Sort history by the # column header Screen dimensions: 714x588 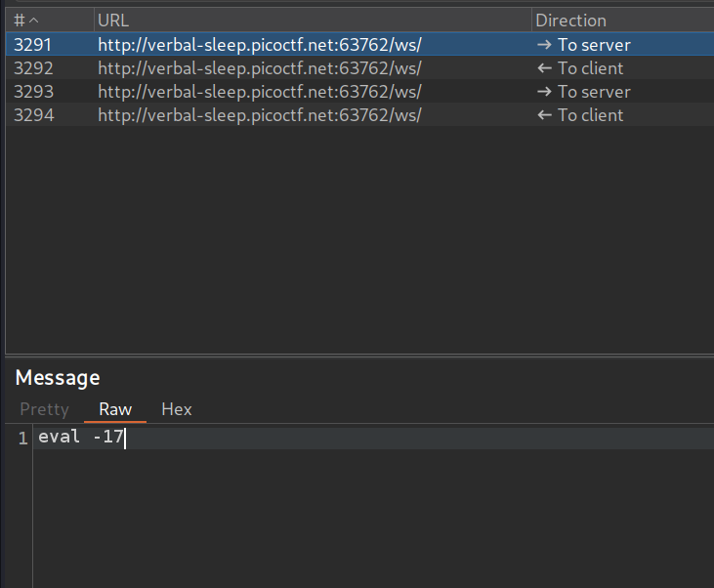tap(26, 21)
